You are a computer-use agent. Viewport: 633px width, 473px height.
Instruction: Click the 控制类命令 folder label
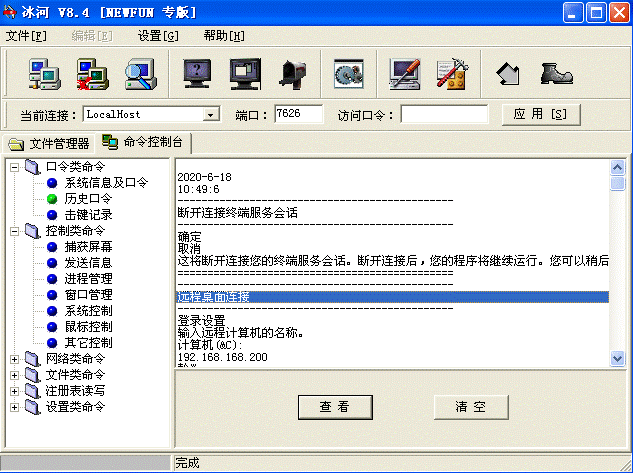pos(75,231)
